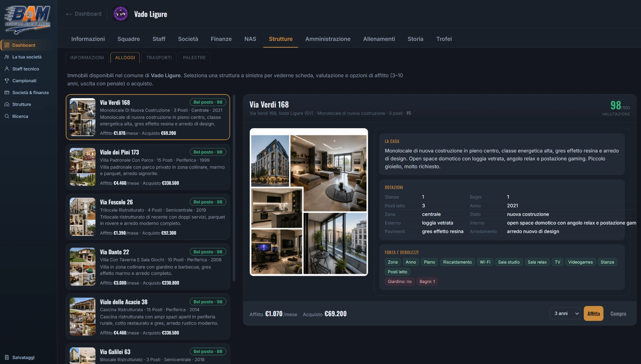The image size is (641, 364).
Task: Click the Ricerca magnifier icon
Action: (7, 116)
